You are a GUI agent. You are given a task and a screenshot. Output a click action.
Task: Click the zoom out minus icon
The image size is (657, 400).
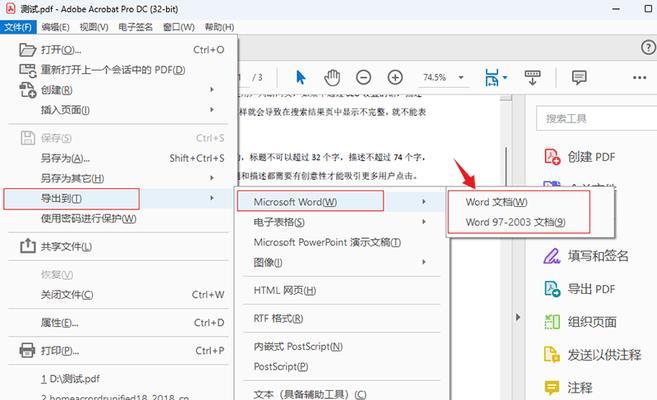tap(363, 77)
